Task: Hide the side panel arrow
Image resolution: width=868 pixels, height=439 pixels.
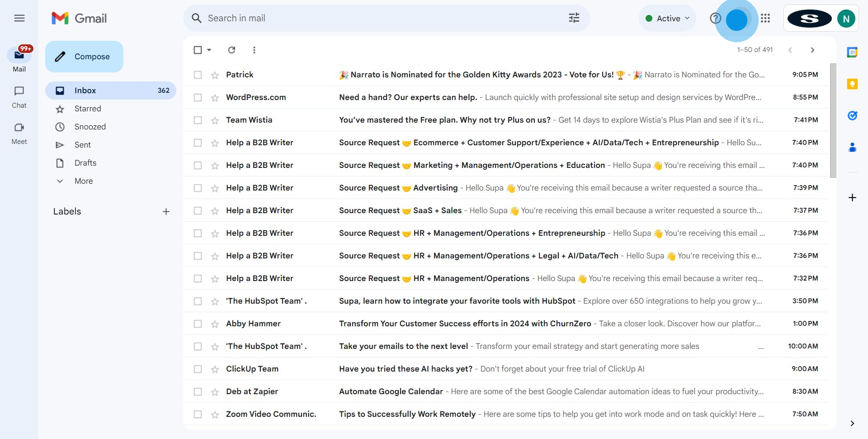Action: pos(852,424)
